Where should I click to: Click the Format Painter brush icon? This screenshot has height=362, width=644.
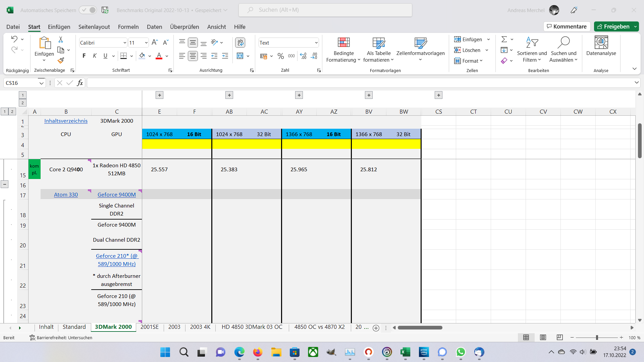pyautogui.click(x=61, y=60)
